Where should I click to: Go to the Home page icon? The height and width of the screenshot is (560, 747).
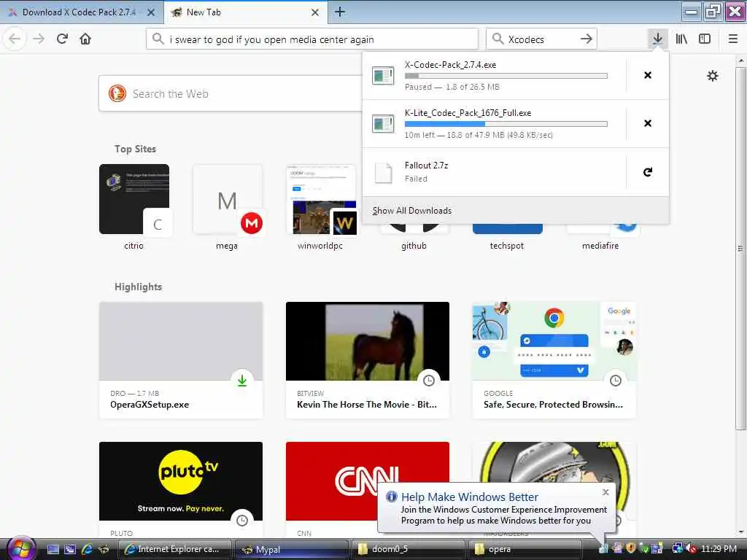point(85,39)
